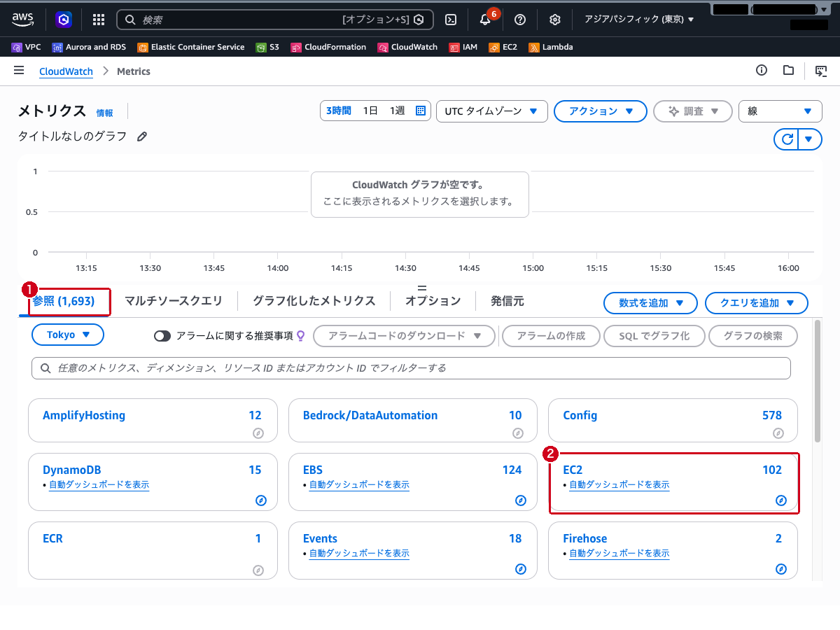Toggle the hamburger navigation menu

pos(19,71)
